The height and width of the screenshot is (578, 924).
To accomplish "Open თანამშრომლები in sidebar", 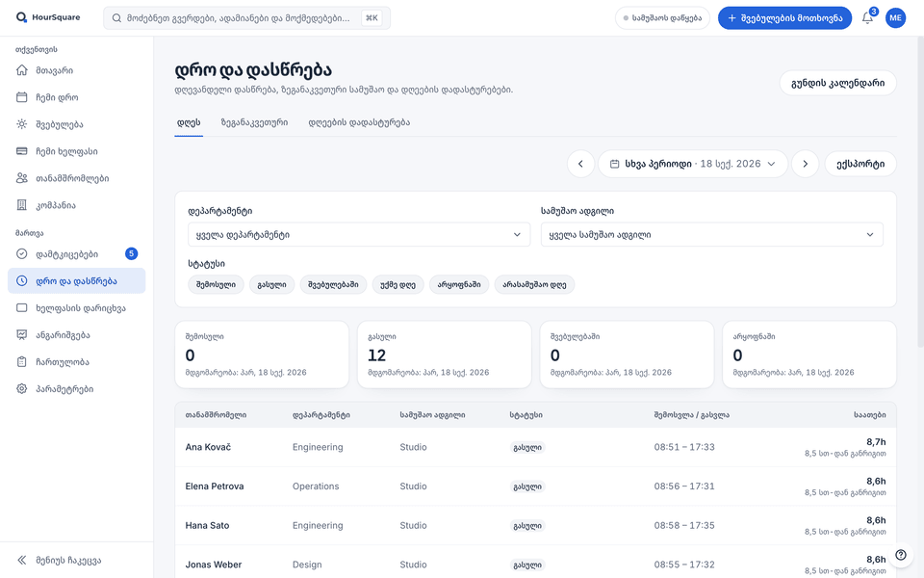I will [x=77, y=178].
